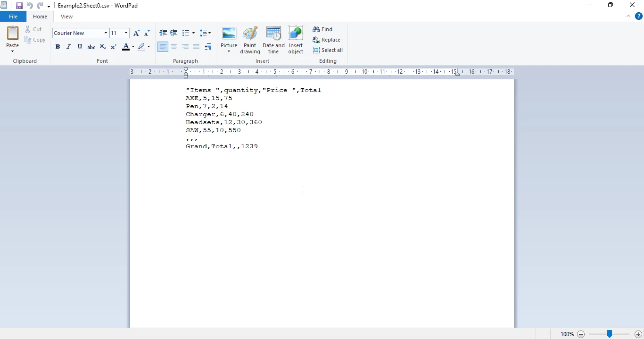The height and width of the screenshot is (339, 644).
Task: Open WordPad Help icon
Action: click(639, 17)
